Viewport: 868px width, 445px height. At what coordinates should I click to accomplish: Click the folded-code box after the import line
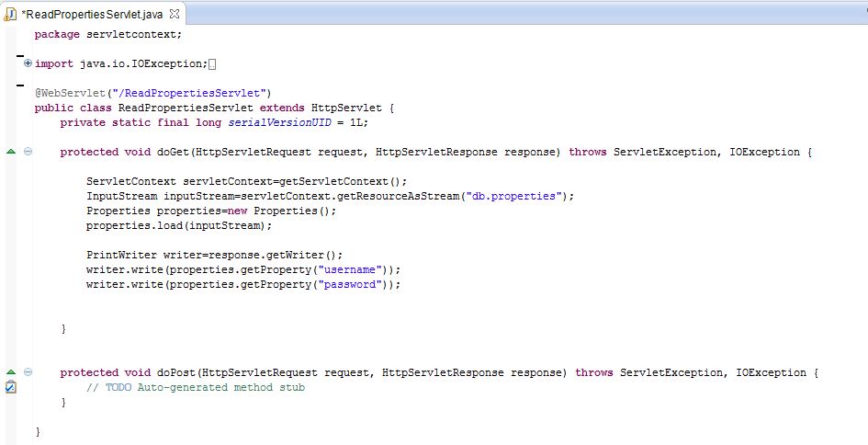pyautogui.click(x=212, y=63)
